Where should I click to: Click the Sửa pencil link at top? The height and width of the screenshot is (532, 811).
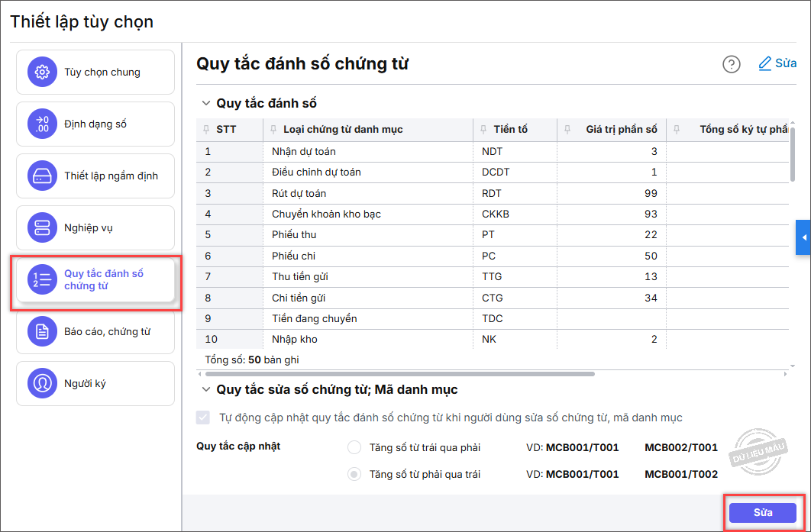point(777,63)
